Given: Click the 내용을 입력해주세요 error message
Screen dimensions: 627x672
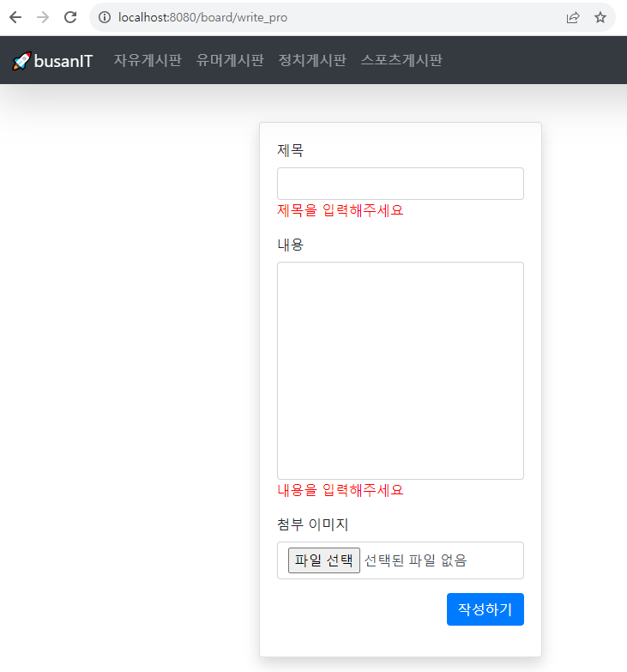Looking at the screenshot, I should point(340,490).
